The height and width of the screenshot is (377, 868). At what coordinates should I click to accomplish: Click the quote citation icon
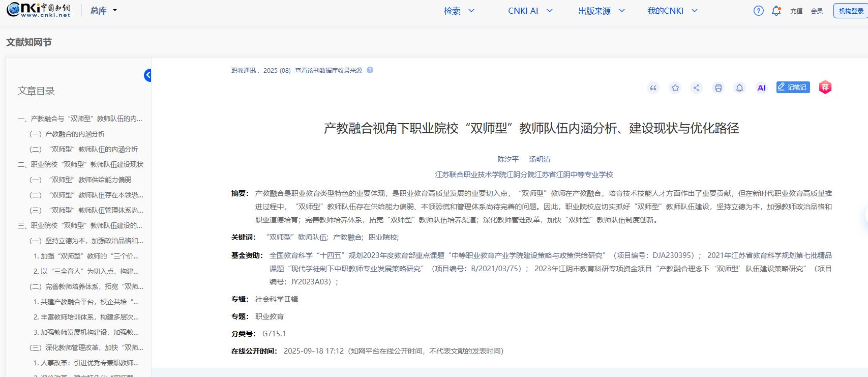[x=653, y=88]
